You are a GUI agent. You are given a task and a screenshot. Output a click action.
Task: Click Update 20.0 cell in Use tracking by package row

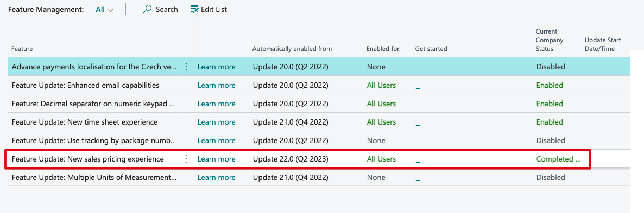pos(291,140)
